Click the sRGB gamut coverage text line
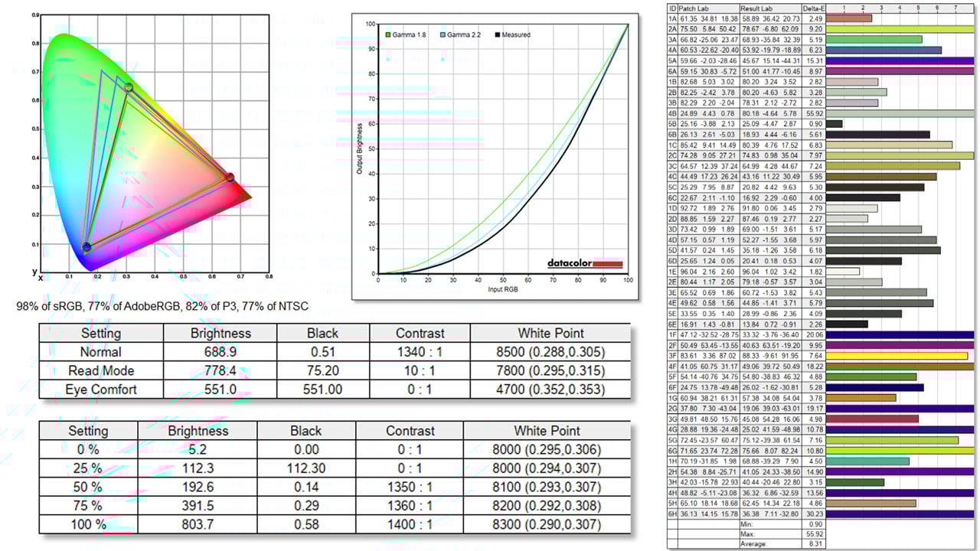Screen dimensions: 980x551 pos(162,306)
